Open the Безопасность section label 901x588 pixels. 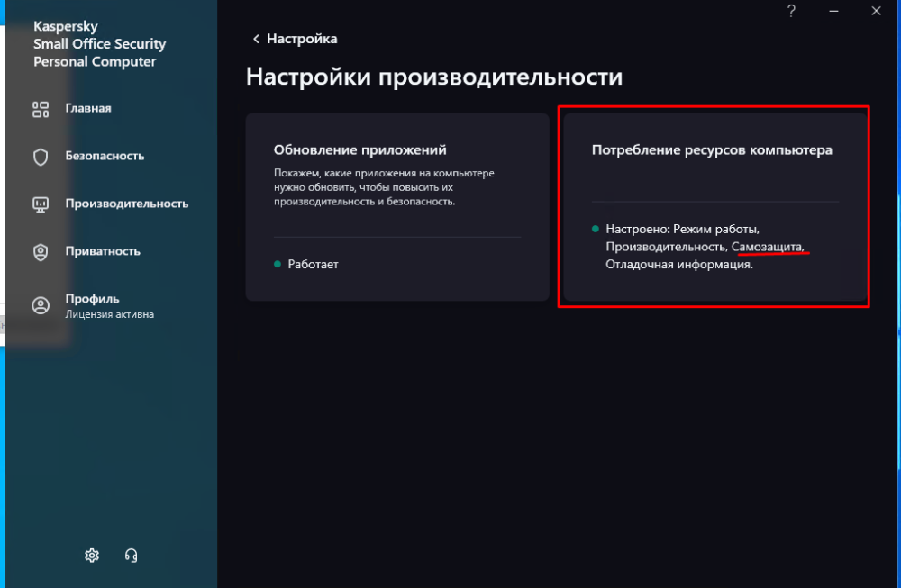pos(105,156)
